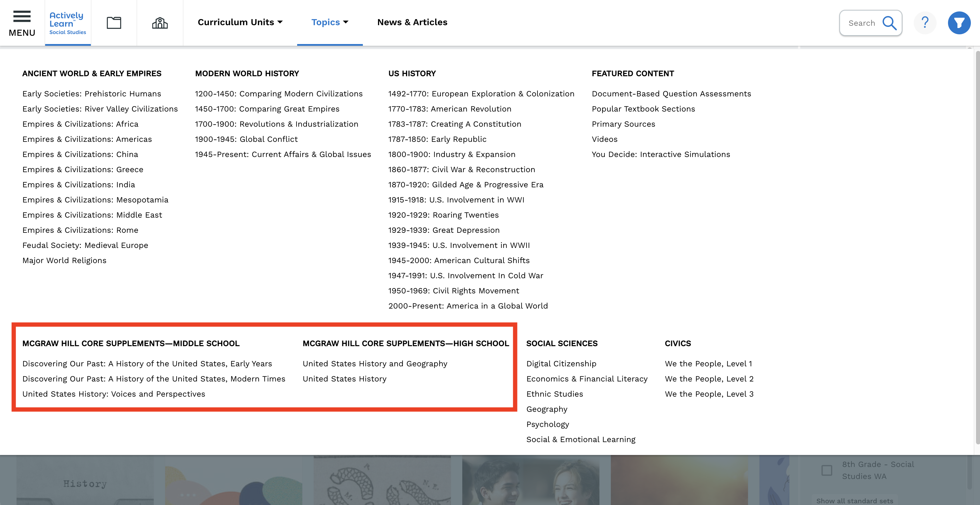
Task: Open 1920-1929: Roaring Twenties
Action: click(x=443, y=215)
